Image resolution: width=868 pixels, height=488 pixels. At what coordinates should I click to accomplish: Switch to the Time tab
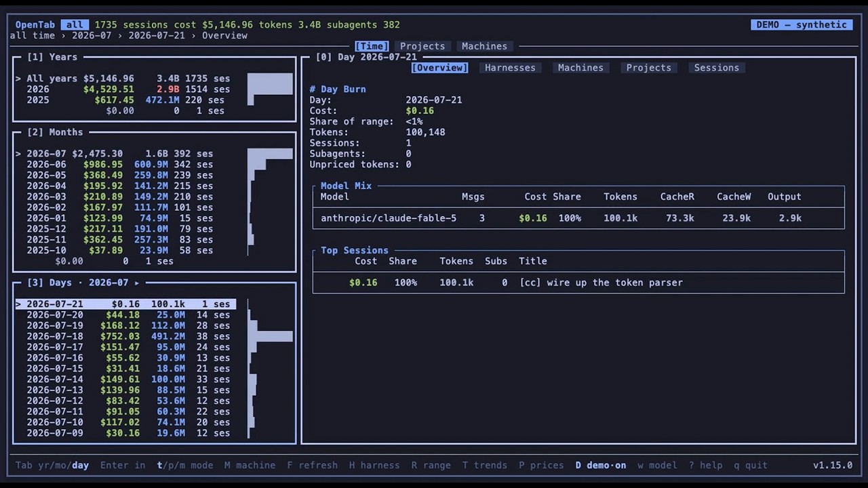click(372, 46)
